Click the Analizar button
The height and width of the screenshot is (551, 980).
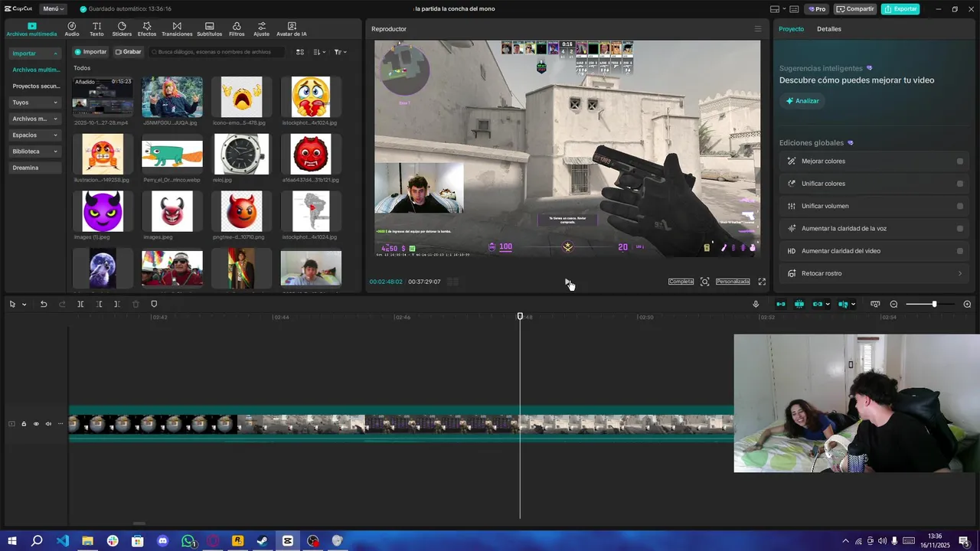click(x=802, y=101)
